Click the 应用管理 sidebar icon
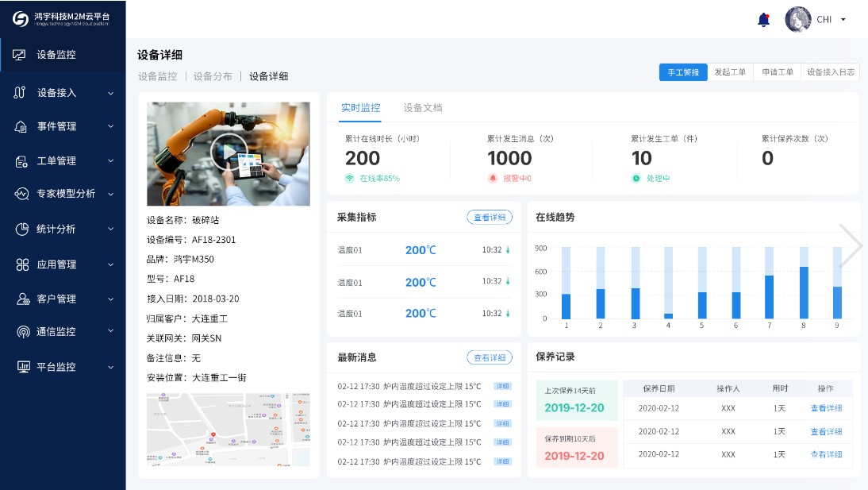Viewport: 868px width, 490px height. click(x=21, y=264)
